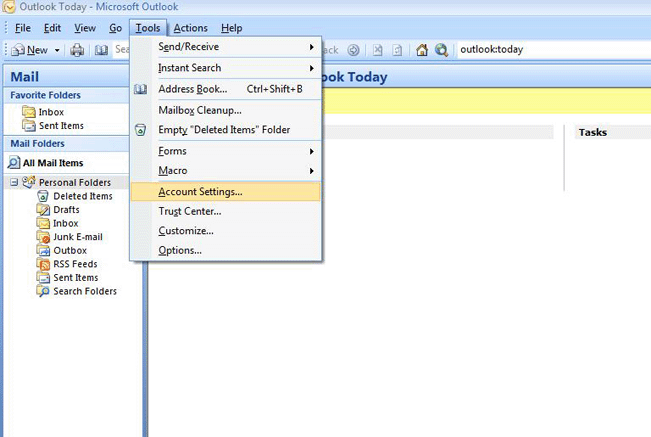The height and width of the screenshot is (437, 651).
Task: Open Trust Center menu entry
Action: click(x=226, y=211)
